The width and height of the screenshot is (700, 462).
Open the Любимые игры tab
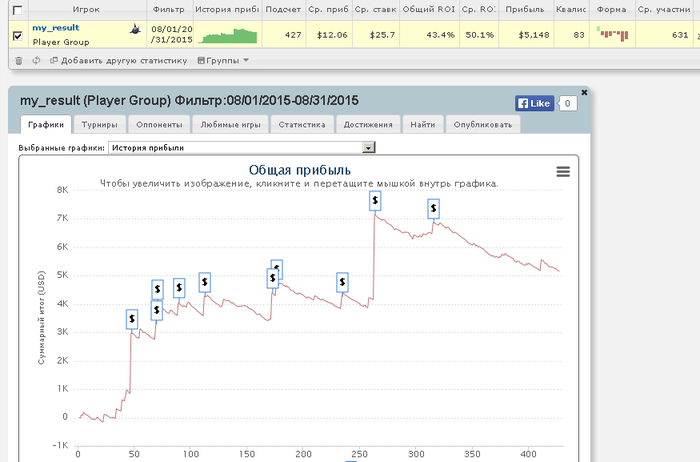[230, 125]
